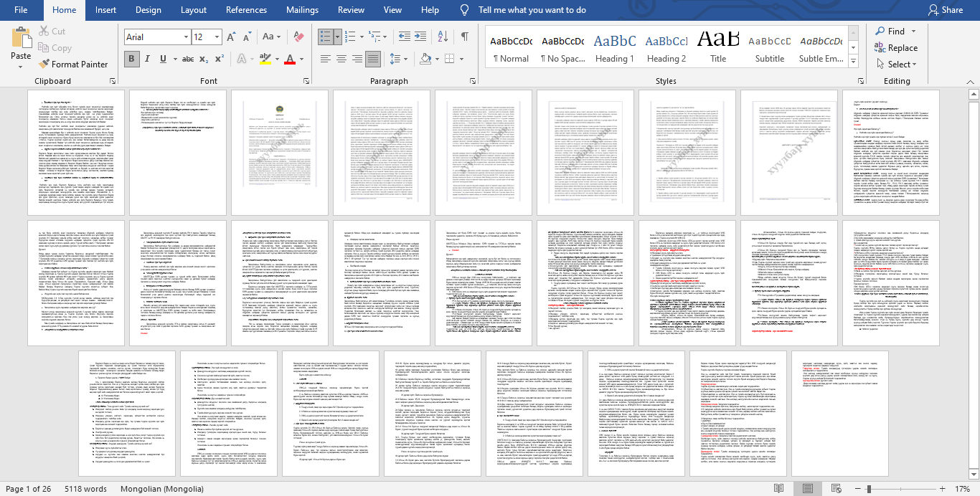The height and width of the screenshot is (496, 980).
Task: Click the Format Painter brush icon
Action: coord(44,64)
